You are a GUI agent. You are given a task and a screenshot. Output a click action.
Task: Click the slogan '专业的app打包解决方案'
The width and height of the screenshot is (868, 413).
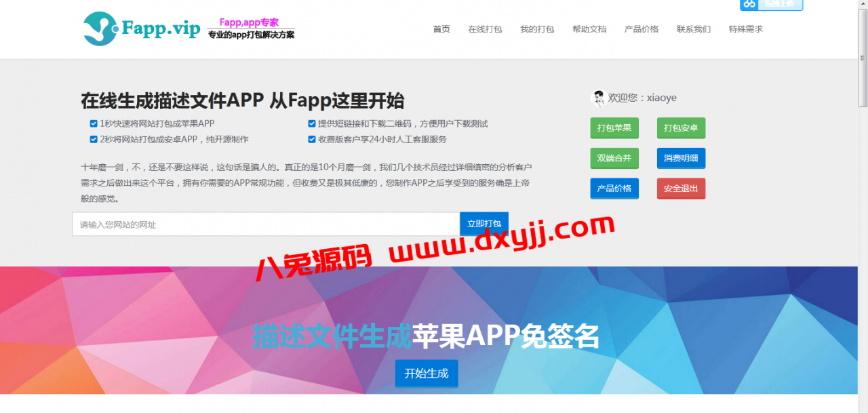tap(251, 35)
